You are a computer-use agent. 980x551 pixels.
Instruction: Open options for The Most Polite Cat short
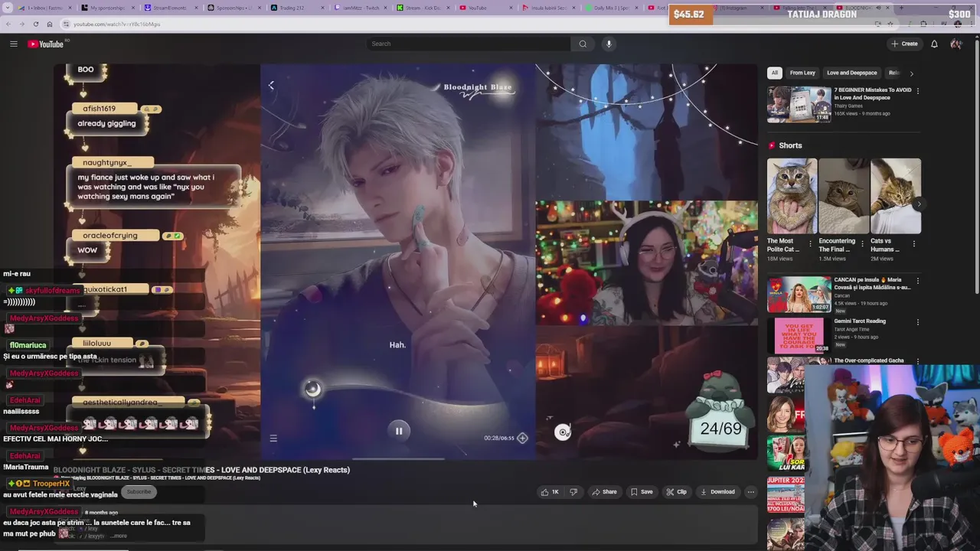point(811,244)
